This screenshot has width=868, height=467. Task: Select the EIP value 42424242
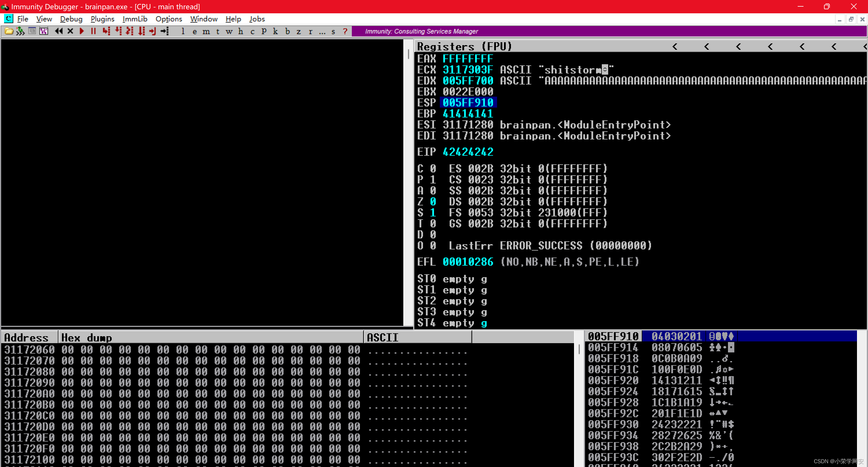(x=468, y=152)
